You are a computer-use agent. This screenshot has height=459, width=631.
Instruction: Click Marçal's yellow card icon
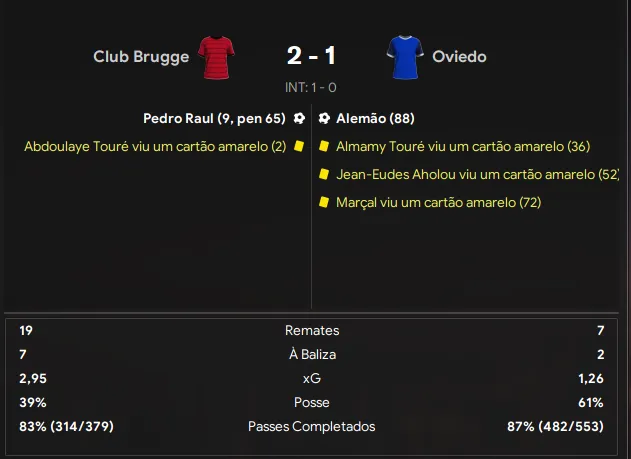tap(324, 202)
